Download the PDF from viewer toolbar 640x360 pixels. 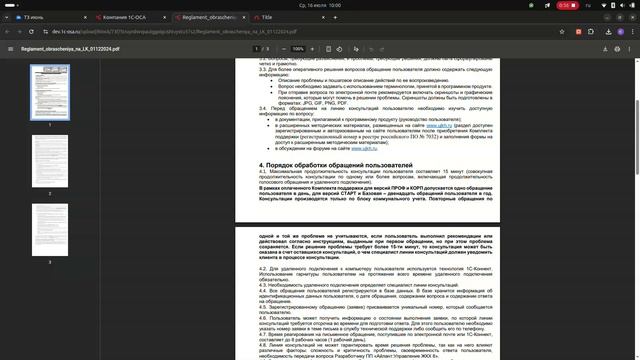point(605,49)
